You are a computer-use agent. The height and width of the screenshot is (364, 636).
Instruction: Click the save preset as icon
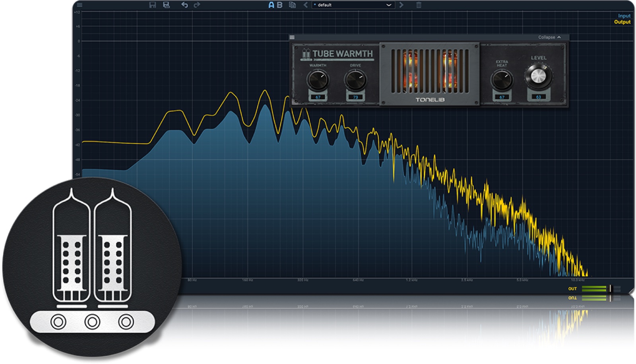167,5
